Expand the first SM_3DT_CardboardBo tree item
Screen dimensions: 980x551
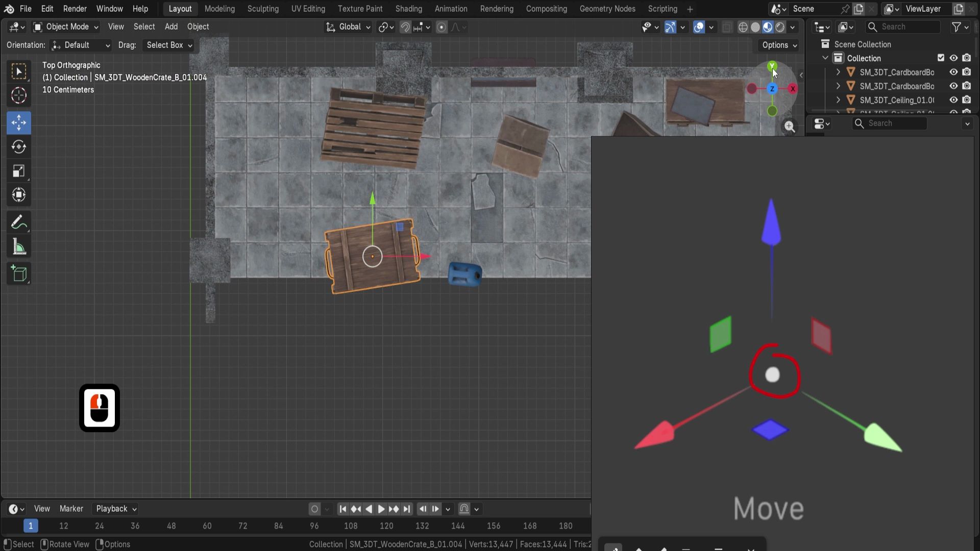[838, 72]
